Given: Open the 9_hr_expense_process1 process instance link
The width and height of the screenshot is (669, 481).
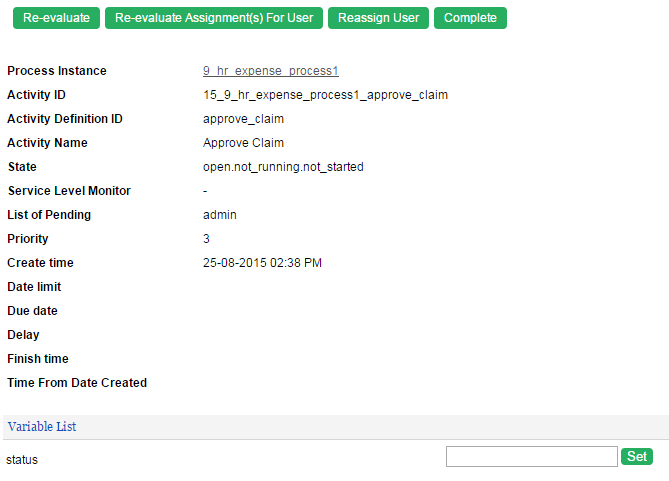Looking at the screenshot, I should 271,71.
